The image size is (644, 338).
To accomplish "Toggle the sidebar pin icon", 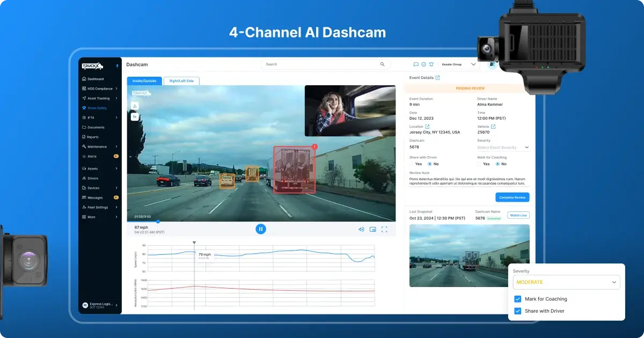I will (116, 66).
